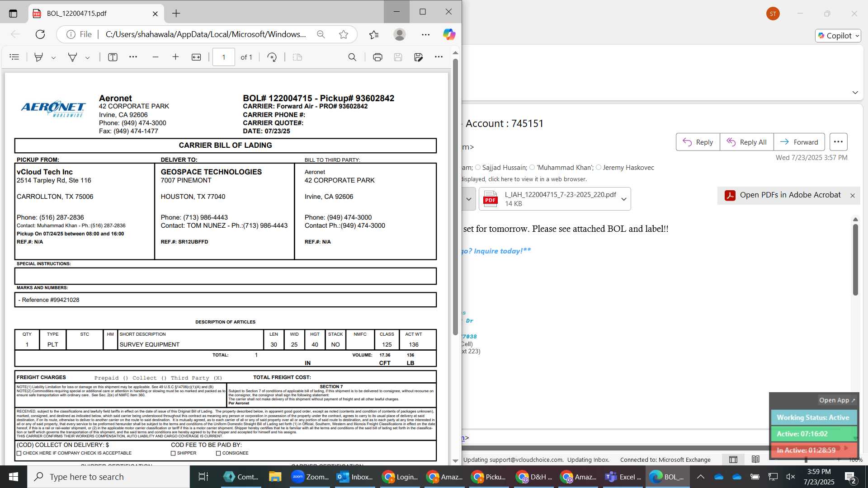Switch to Zoom app in taskbar

310,477
